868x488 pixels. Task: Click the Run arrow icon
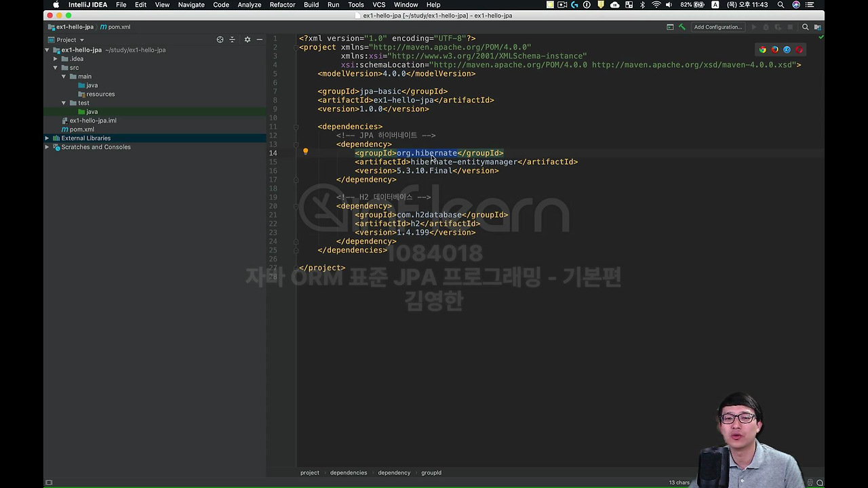coord(753,27)
